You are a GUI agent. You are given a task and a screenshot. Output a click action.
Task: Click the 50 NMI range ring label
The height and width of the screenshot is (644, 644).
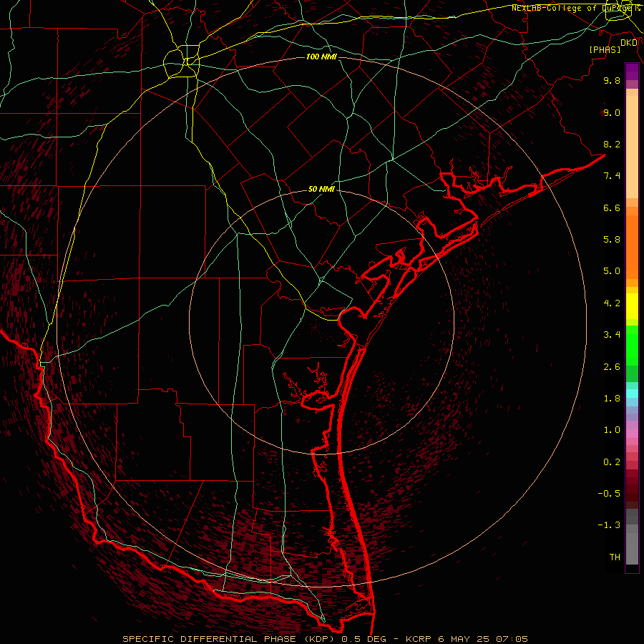click(x=321, y=190)
